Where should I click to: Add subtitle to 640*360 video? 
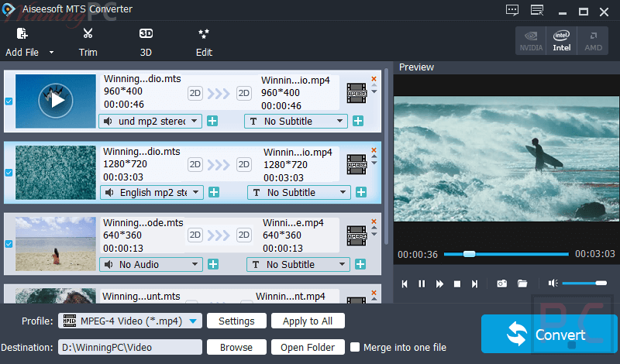pos(360,264)
